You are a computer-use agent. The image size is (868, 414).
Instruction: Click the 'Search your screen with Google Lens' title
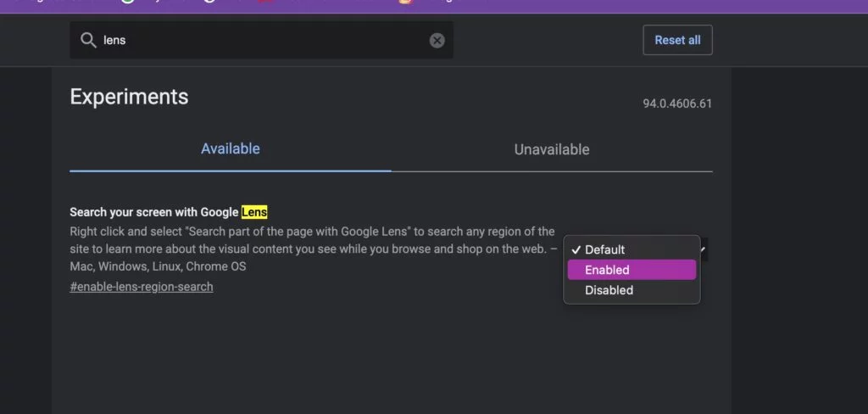tap(169, 212)
